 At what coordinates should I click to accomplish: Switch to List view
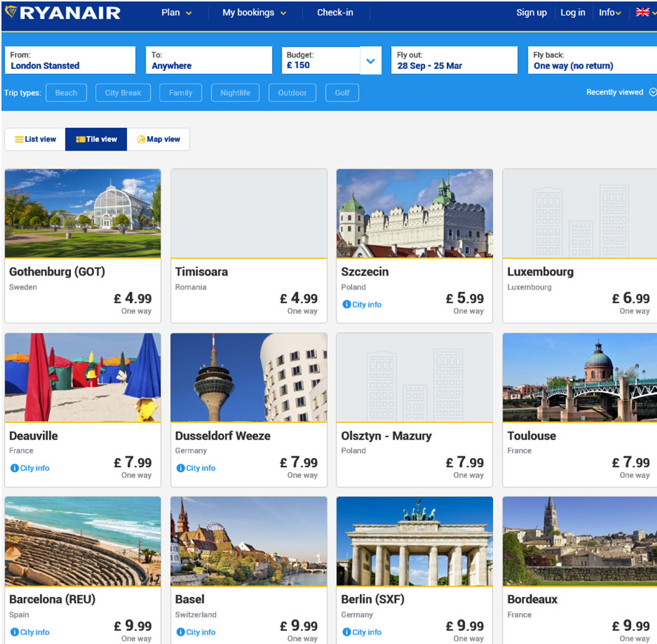(x=35, y=140)
